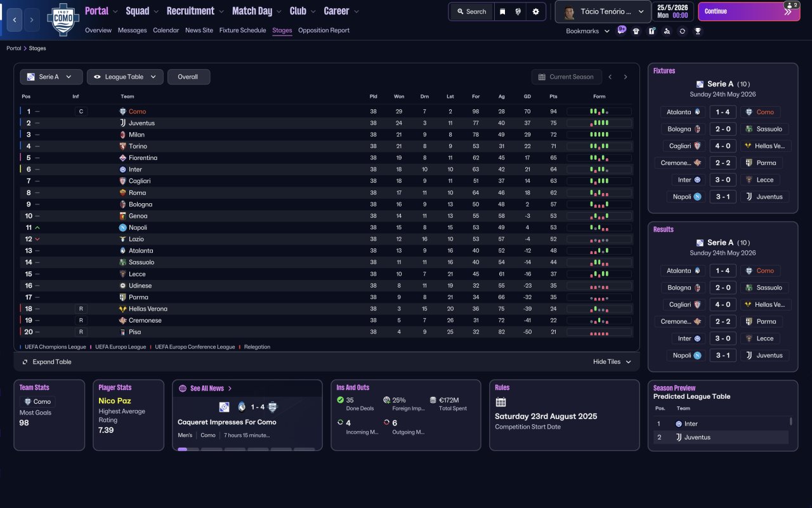Click Como button in Team Stats tile
The height and width of the screenshot is (508, 812).
pyautogui.click(x=37, y=401)
